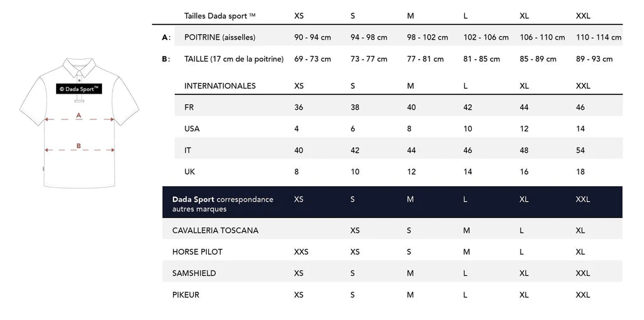This screenshot has width=644, height=320.
Task: Click the INTERNATIONALES section header
Action: tap(219, 86)
